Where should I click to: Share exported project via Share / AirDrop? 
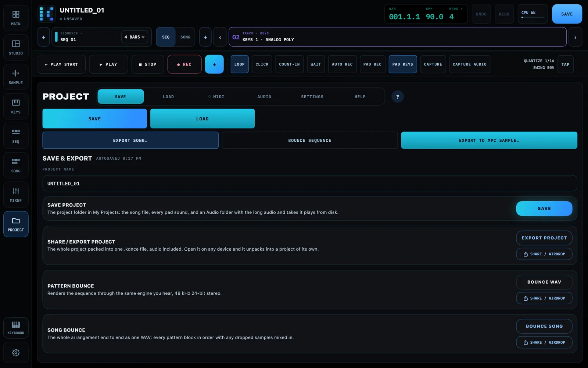point(544,254)
